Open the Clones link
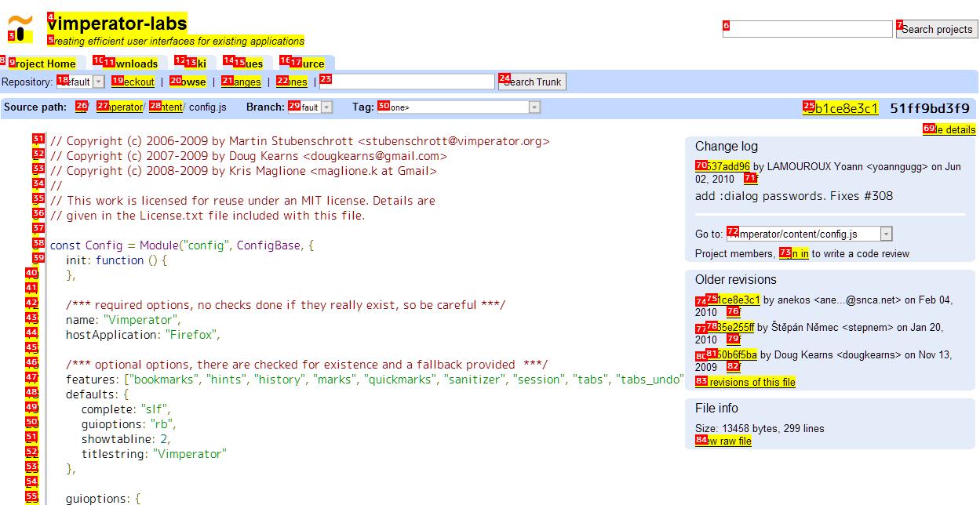This screenshot has height=505, width=980. click(292, 82)
